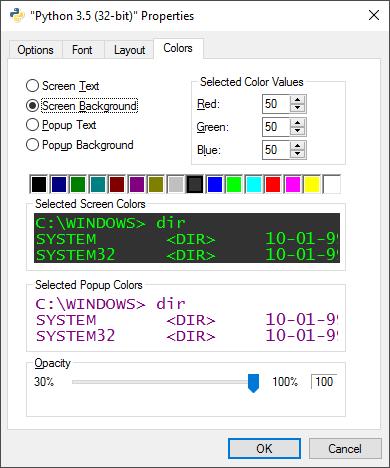Click the Red value input field
The height and width of the screenshot is (468, 390).
276,104
